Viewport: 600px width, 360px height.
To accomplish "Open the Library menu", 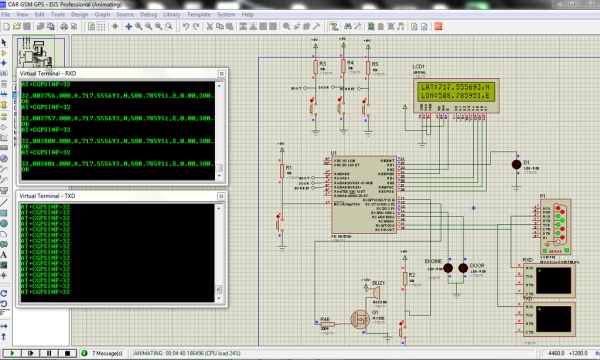I will point(172,15).
